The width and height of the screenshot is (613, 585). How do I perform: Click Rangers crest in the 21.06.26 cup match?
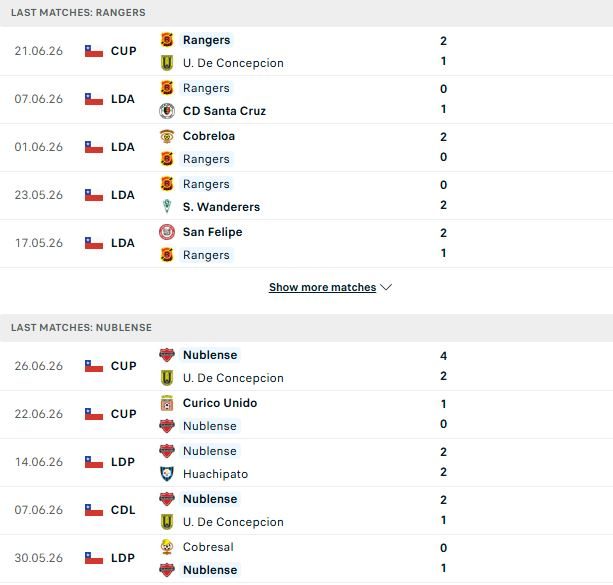pyautogui.click(x=167, y=40)
